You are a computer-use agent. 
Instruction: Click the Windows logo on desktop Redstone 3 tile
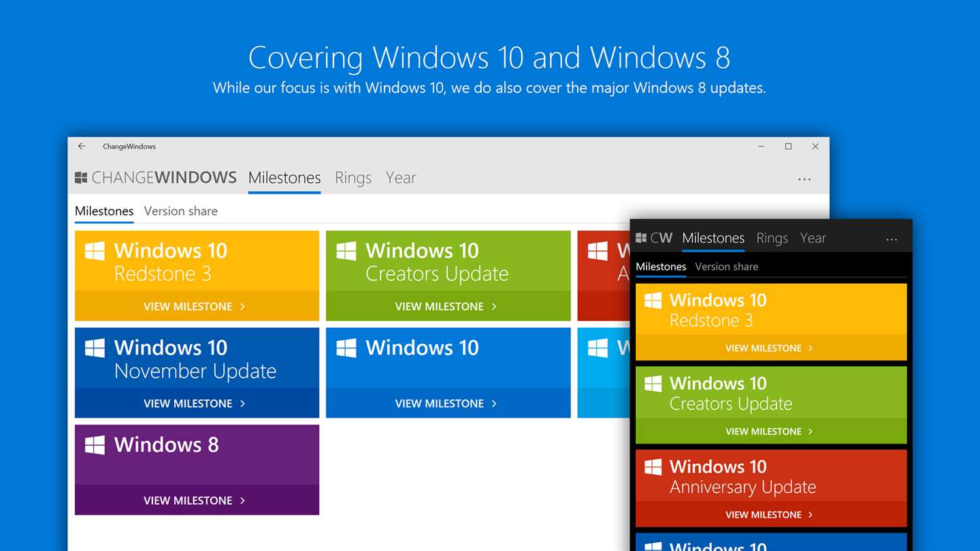tap(95, 251)
